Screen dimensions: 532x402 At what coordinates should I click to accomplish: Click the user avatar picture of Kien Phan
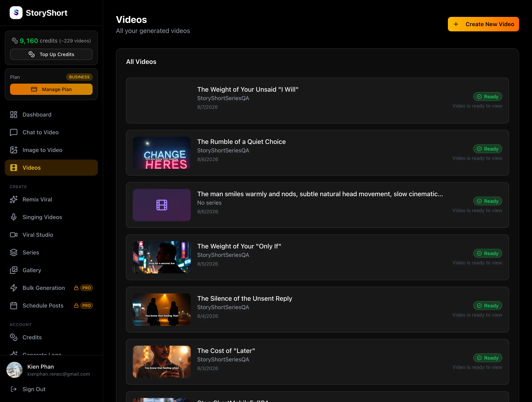(x=14, y=370)
